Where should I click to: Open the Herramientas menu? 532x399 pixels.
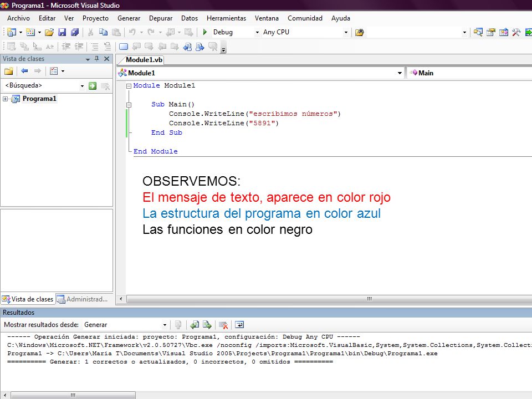(226, 18)
